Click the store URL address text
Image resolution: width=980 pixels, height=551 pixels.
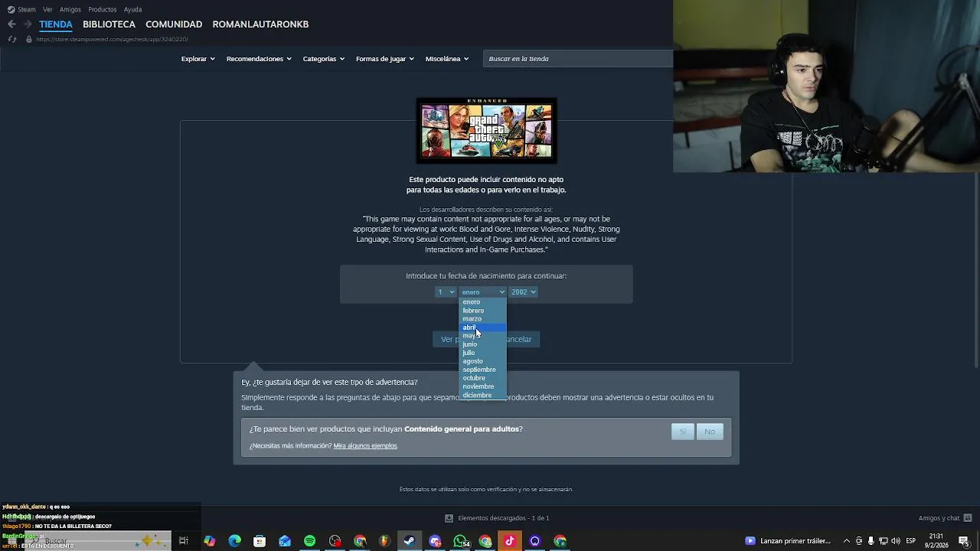tap(112, 39)
